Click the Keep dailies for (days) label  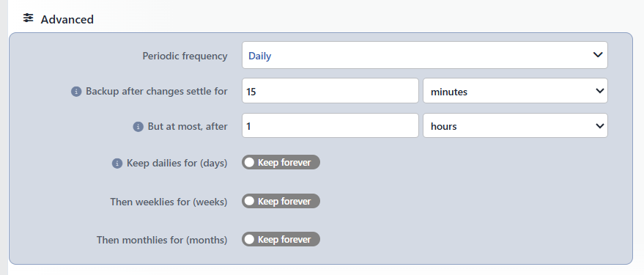tap(177, 164)
